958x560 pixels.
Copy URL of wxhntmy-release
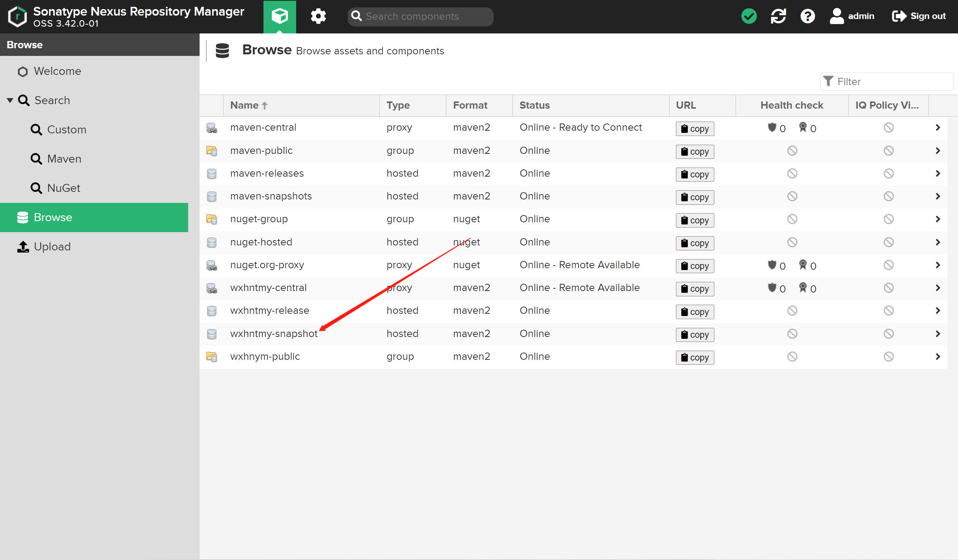[x=695, y=312]
